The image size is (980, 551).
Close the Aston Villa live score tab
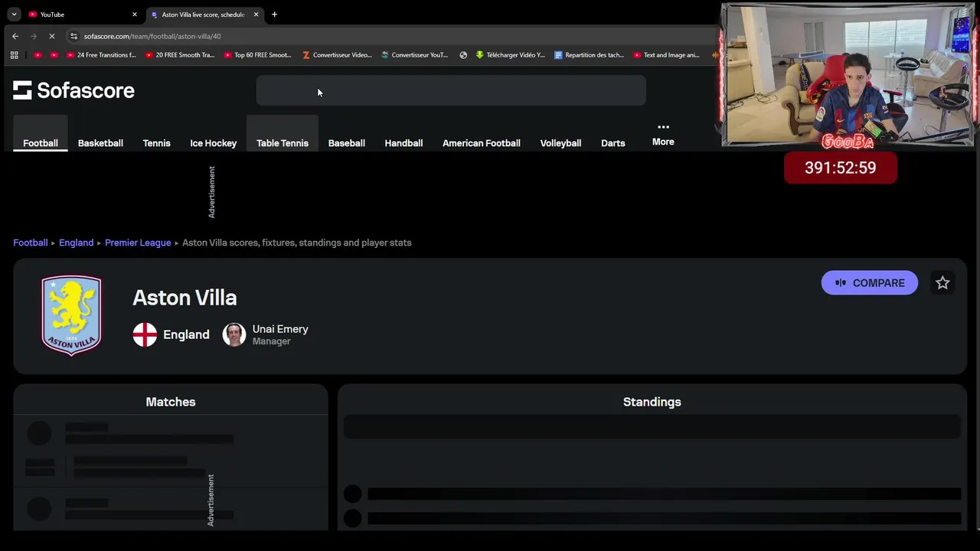[x=256, y=15]
